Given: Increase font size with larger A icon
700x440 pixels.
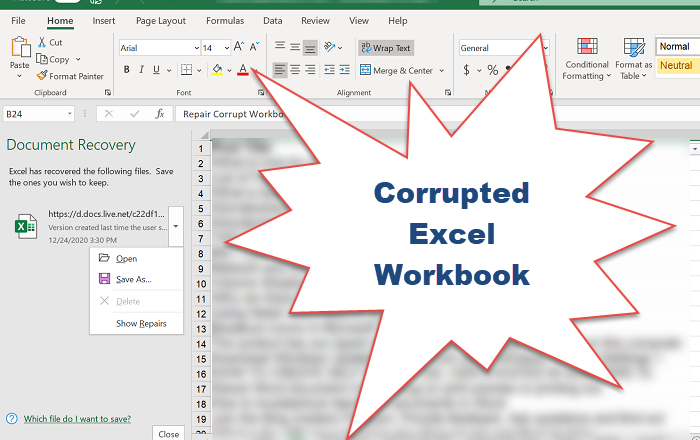Looking at the screenshot, I should (x=239, y=46).
